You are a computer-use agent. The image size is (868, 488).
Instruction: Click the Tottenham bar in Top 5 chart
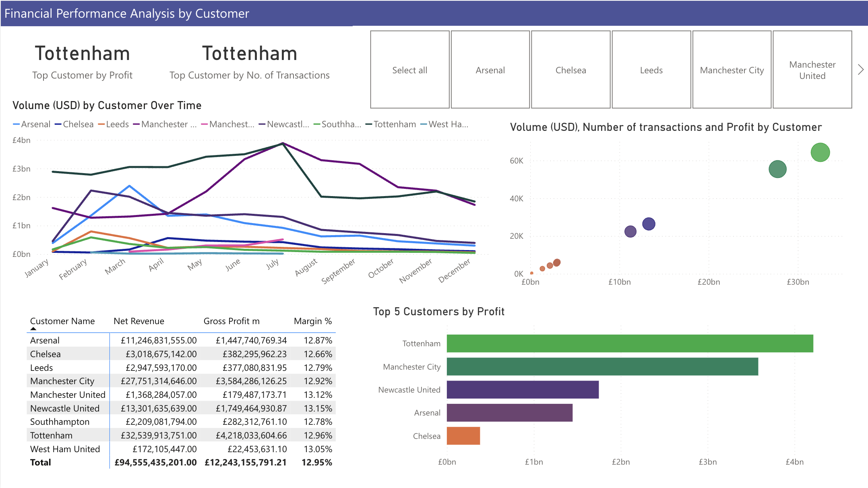pyautogui.click(x=629, y=343)
